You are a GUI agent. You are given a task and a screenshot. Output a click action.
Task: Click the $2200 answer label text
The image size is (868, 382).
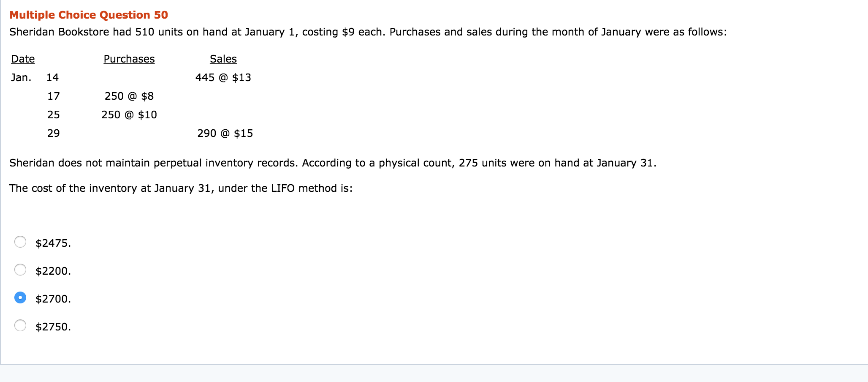click(x=53, y=271)
